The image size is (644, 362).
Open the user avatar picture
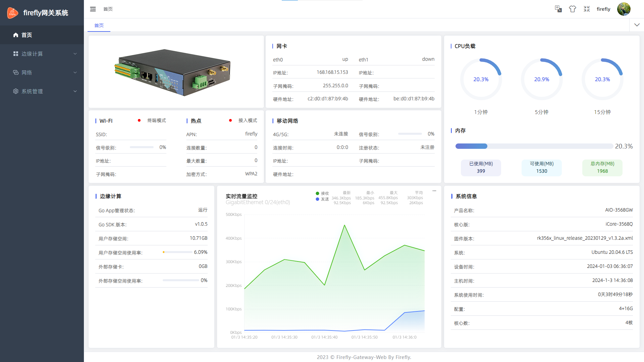624,9
